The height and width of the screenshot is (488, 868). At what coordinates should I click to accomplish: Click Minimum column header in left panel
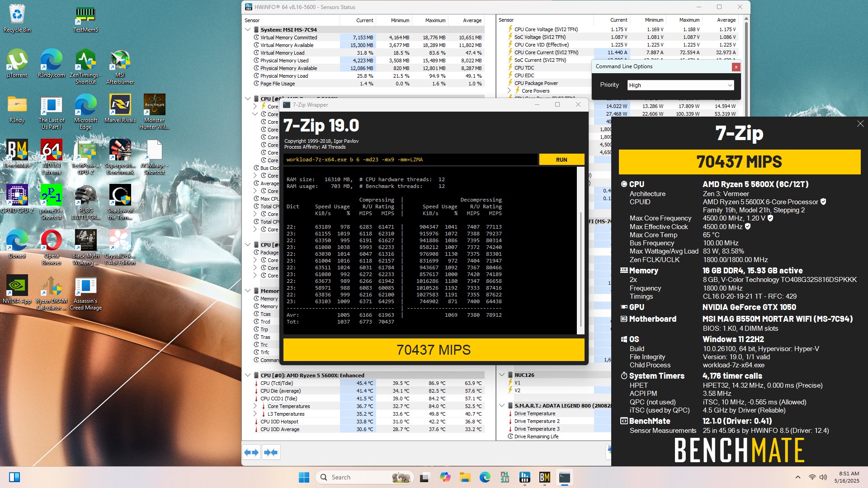pyautogui.click(x=394, y=20)
